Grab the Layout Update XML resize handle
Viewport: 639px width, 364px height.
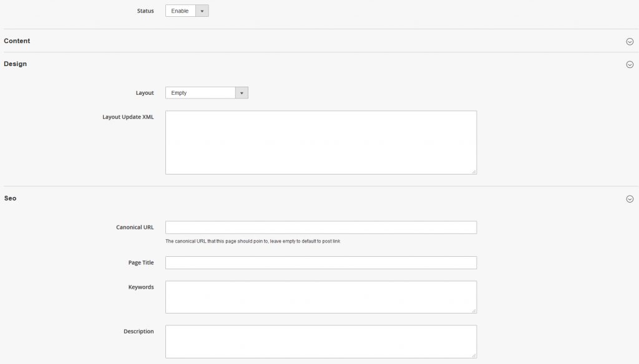[x=474, y=172]
